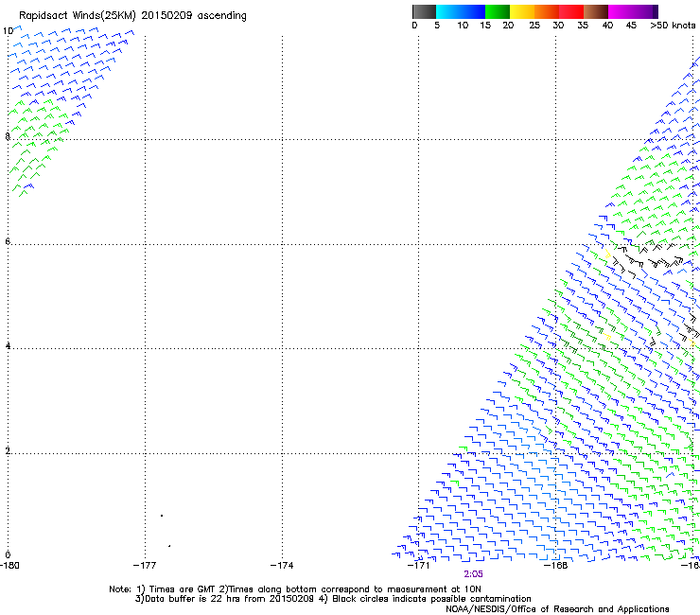
Task: Click the legend label '30'
Action: click(x=558, y=26)
